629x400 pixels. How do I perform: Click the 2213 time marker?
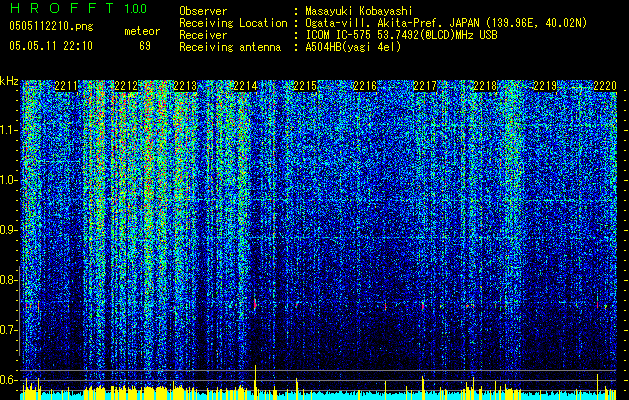pos(185,86)
